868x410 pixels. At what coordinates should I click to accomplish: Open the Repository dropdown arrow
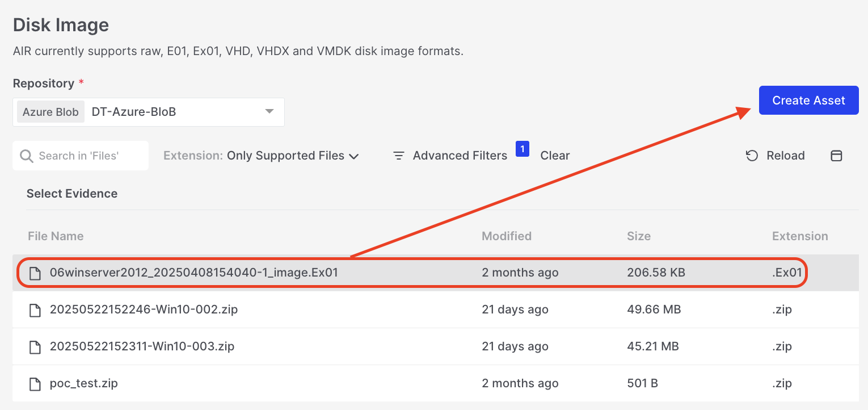(x=269, y=112)
